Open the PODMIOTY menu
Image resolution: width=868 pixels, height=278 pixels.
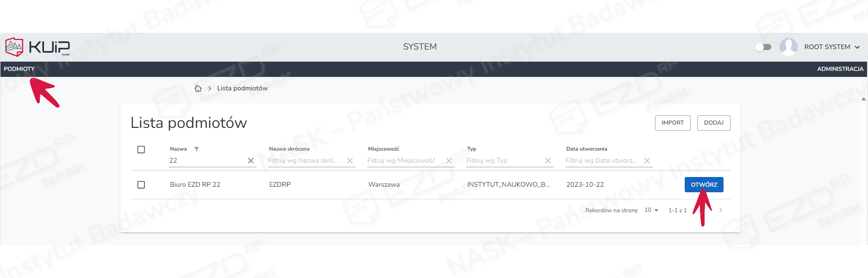[x=19, y=69]
